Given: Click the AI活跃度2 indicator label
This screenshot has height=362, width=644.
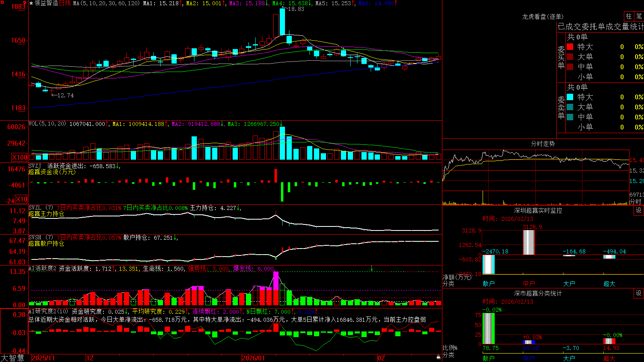Looking at the screenshot, I should (x=42, y=268).
